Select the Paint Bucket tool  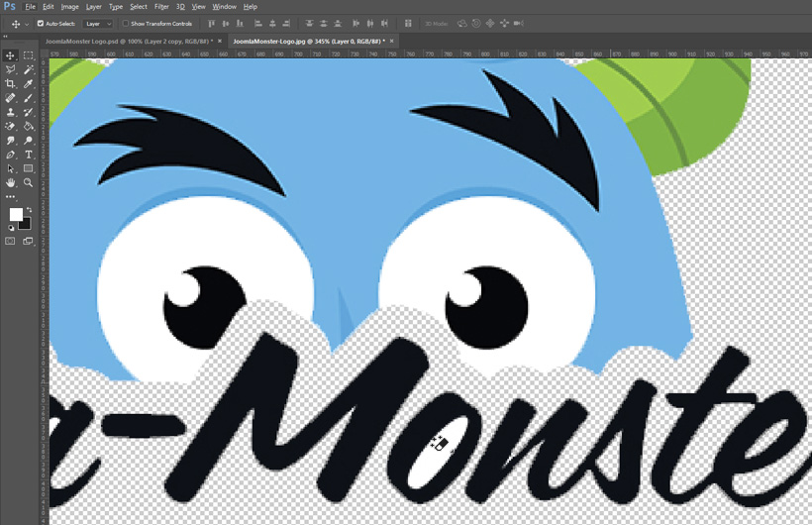coord(28,126)
